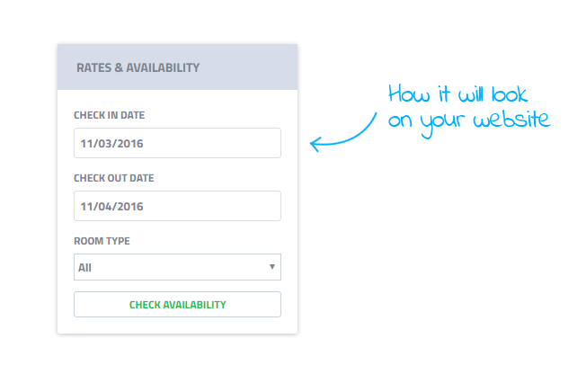Click the word 'How' in the blue note

pos(409,94)
